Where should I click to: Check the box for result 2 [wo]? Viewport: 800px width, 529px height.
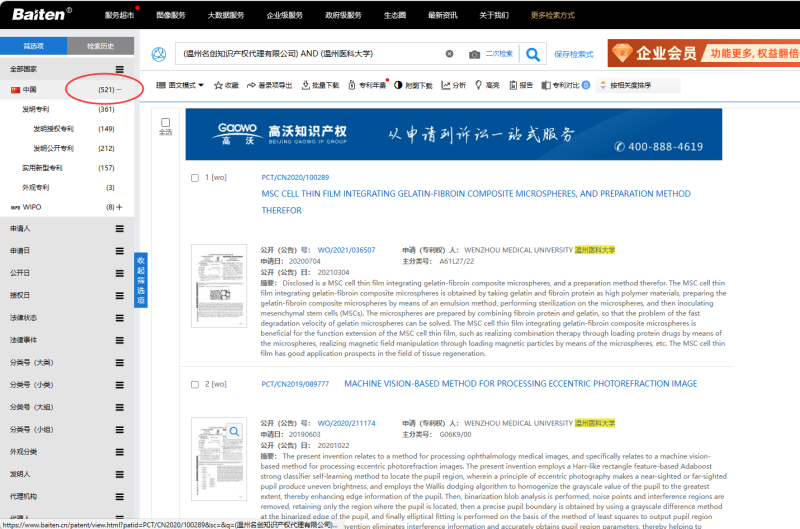tap(194, 385)
